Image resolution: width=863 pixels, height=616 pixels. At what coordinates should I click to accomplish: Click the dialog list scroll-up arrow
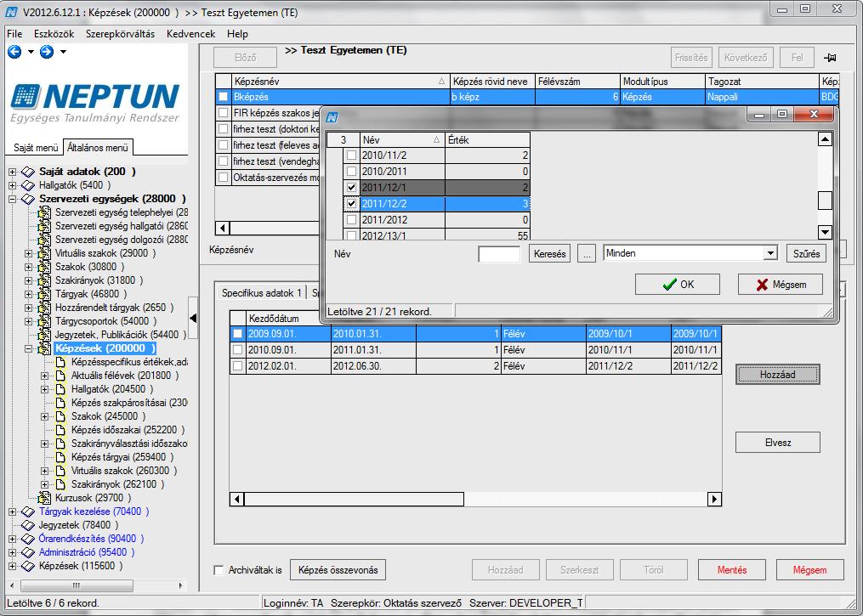point(825,139)
